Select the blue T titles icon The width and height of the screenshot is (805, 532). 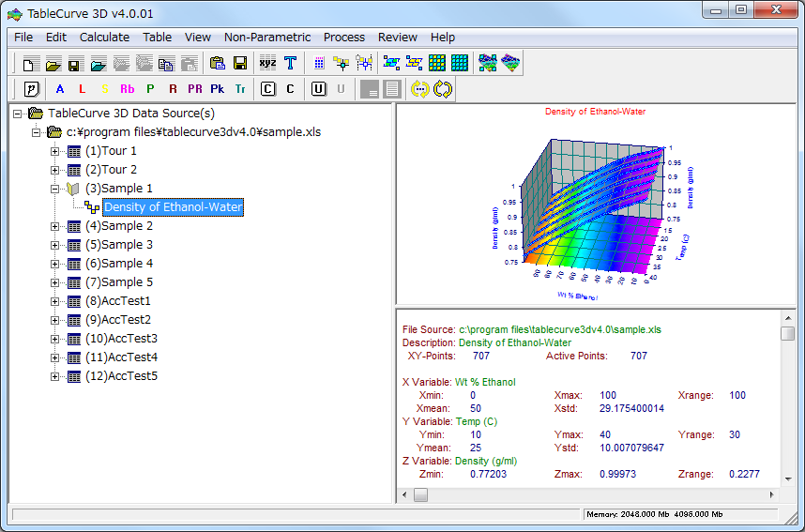click(290, 64)
